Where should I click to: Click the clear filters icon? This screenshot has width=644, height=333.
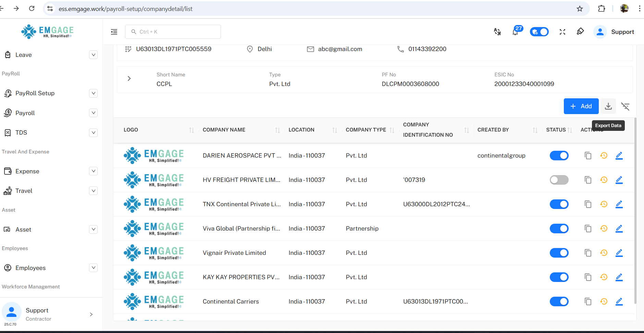pos(625,107)
